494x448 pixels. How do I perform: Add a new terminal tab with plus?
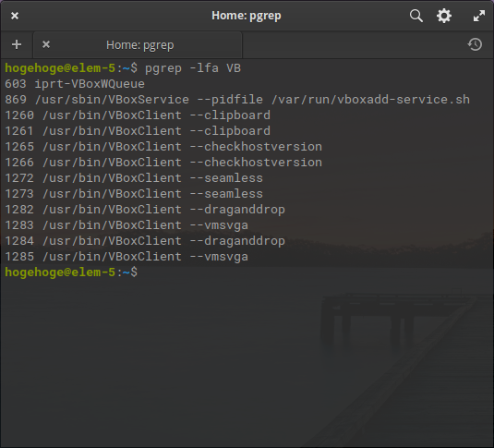(17, 44)
